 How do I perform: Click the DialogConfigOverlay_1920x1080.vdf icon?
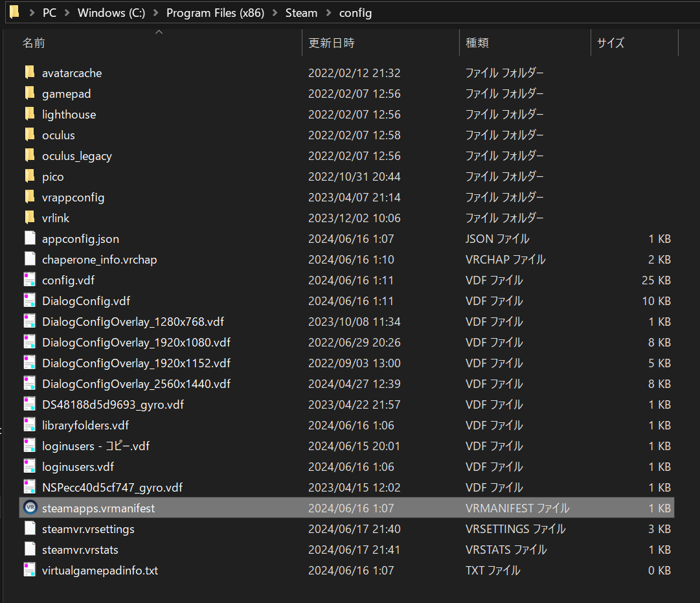click(x=30, y=342)
